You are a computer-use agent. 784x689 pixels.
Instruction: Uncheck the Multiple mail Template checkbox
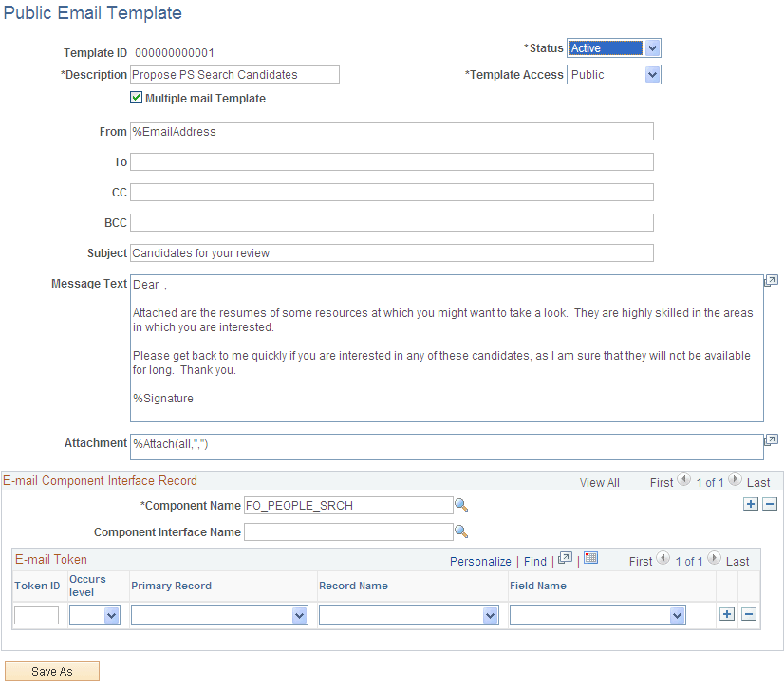point(136,98)
